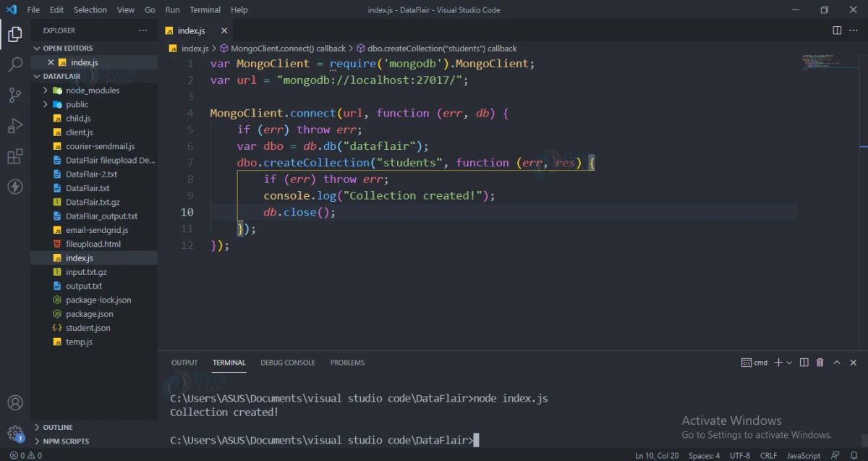Split the editor to the right
Viewport: 868px width, 461px height.
(x=837, y=30)
